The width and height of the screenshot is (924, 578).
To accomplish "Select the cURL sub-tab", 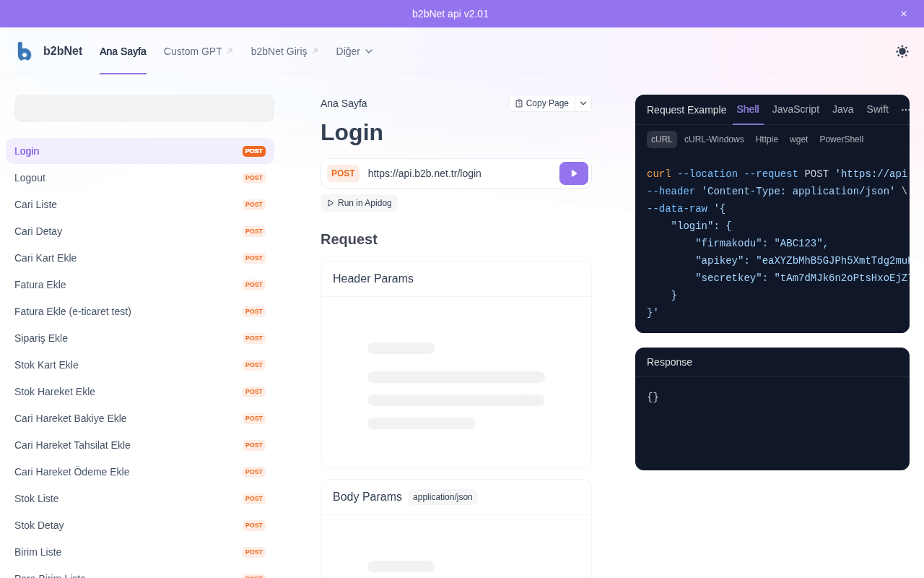I will click(662, 139).
